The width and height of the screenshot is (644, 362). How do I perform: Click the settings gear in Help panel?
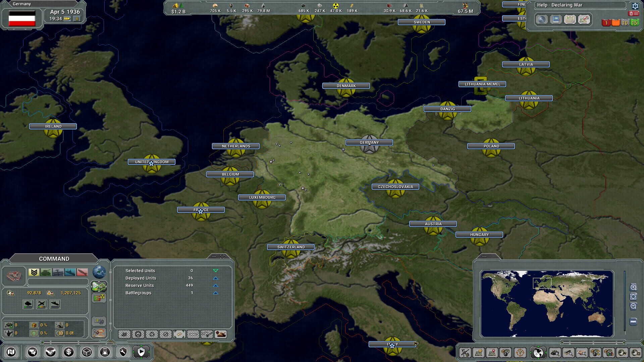click(635, 6)
